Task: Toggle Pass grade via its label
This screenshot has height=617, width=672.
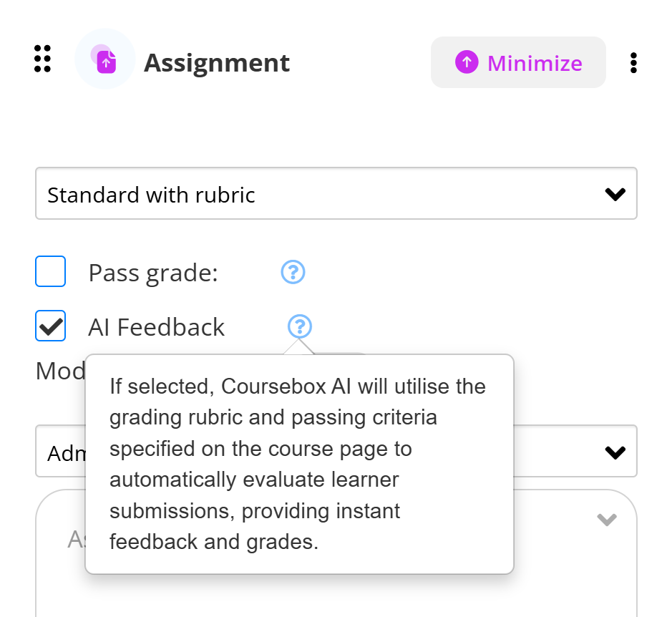Action: pyautogui.click(x=152, y=273)
